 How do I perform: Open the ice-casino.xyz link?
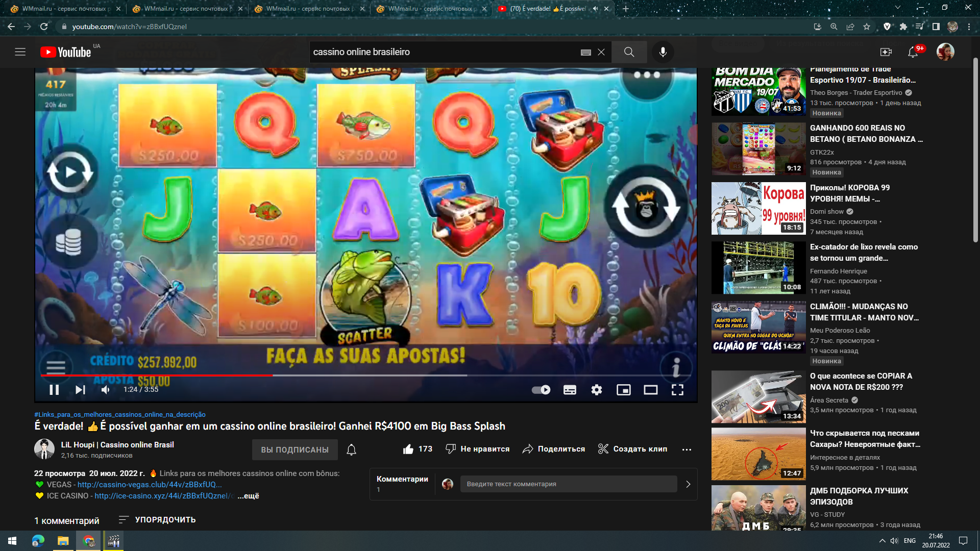(x=164, y=496)
